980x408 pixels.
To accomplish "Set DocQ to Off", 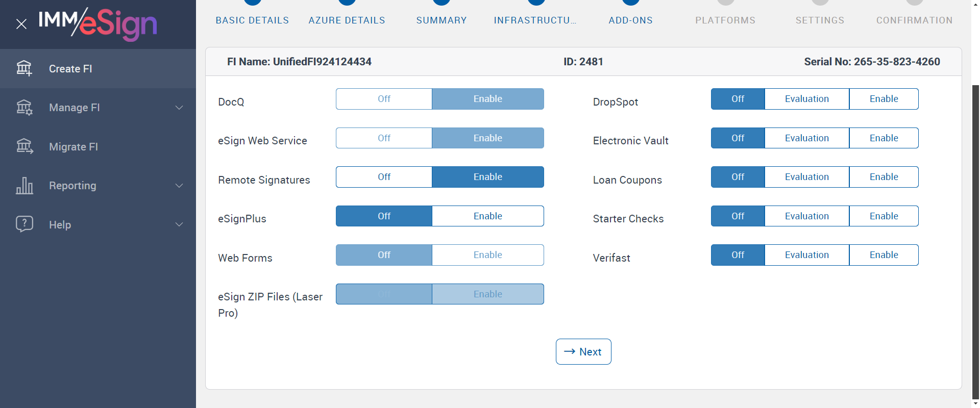I will click(x=384, y=99).
